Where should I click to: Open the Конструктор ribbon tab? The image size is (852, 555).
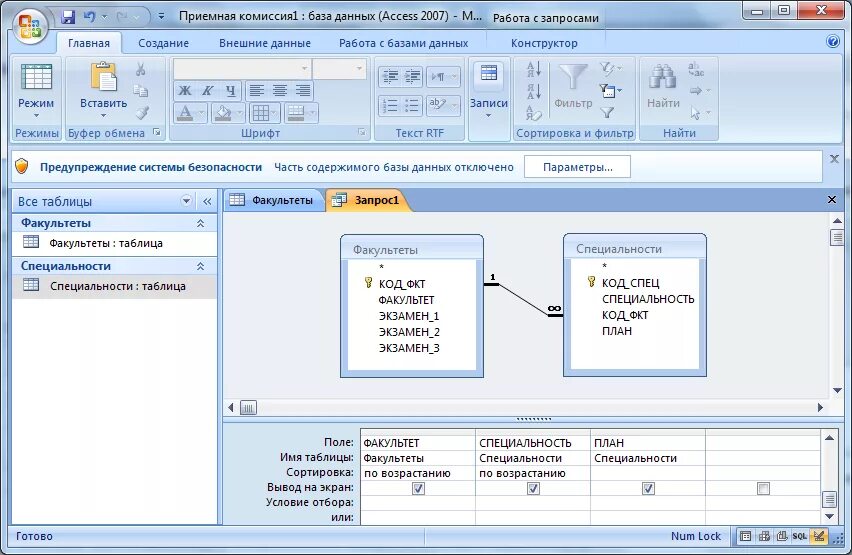(544, 43)
